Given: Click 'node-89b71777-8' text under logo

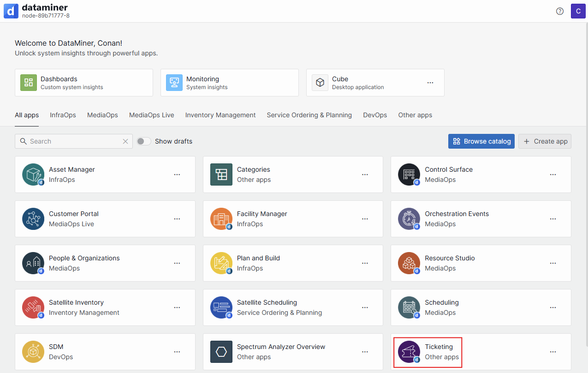Looking at the screenshot, I should (46, 16).
